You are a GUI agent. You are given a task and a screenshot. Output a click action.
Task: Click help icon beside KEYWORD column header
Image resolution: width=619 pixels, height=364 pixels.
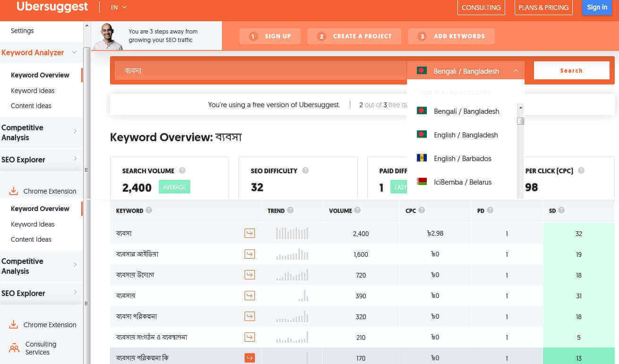click(149, 211)
